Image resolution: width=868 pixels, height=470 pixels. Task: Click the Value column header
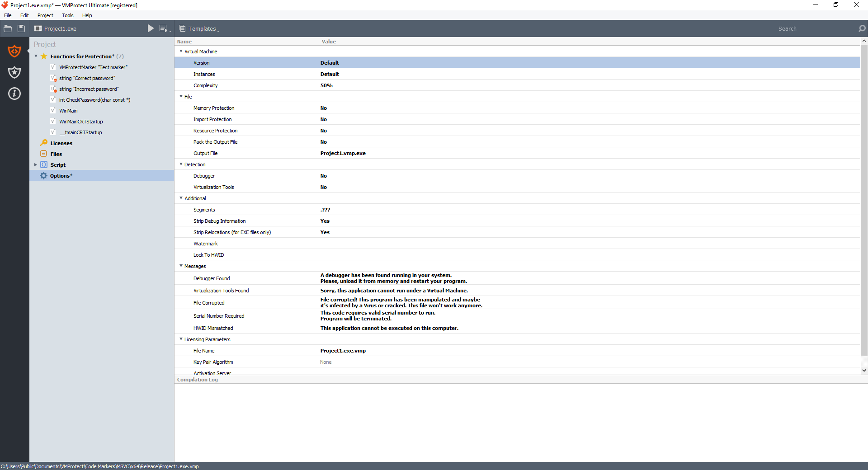point(329,42)
